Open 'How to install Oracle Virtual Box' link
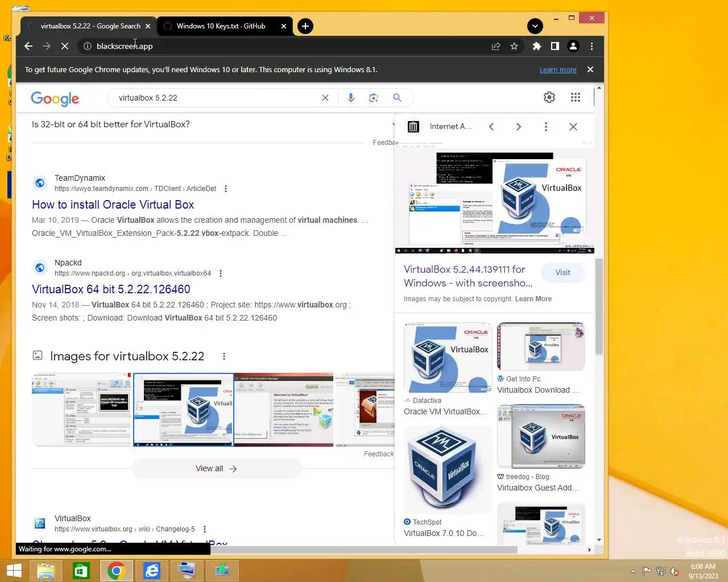This screenshot has height=582, width=728. click(113, 205)
